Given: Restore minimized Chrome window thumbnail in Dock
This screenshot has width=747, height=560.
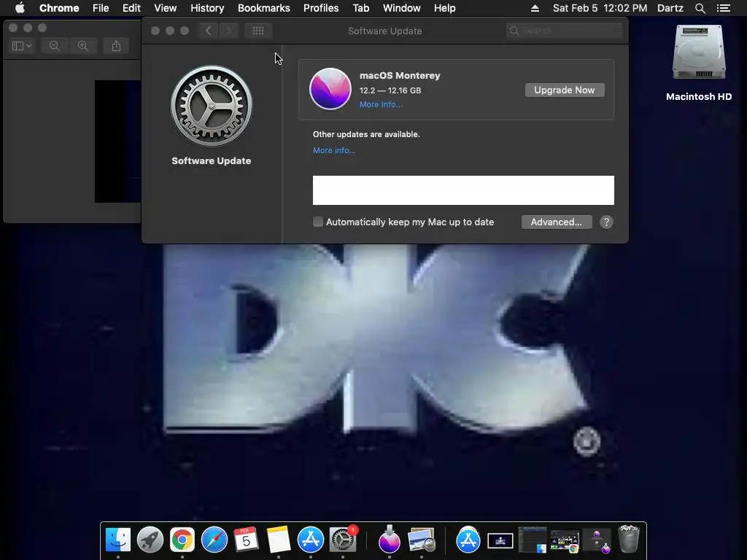Looking at the screenshot, I should click(565, 541).
